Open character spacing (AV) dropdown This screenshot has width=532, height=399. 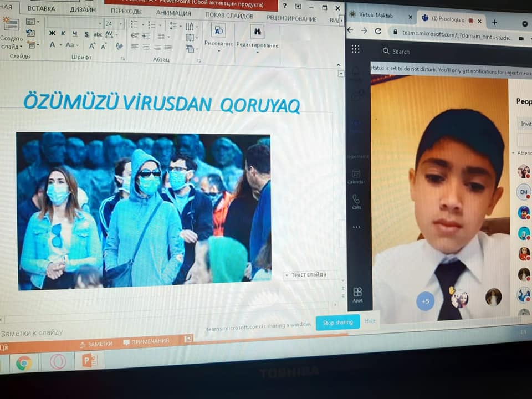pyautogui.click(x=111, y=34)
